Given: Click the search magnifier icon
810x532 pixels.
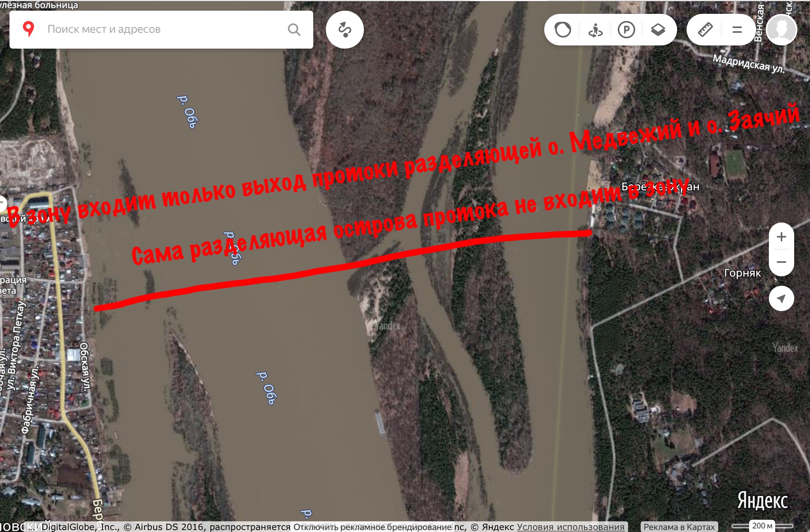Looking at the screenshot, I should [294, 30].
